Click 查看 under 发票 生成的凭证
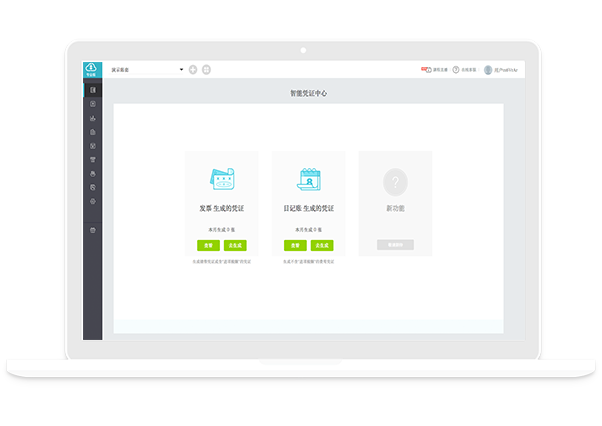 coord(209,245)
